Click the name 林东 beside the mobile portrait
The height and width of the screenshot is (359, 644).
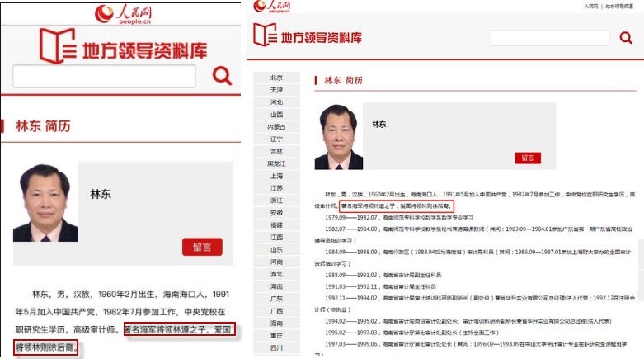point(101,194)
